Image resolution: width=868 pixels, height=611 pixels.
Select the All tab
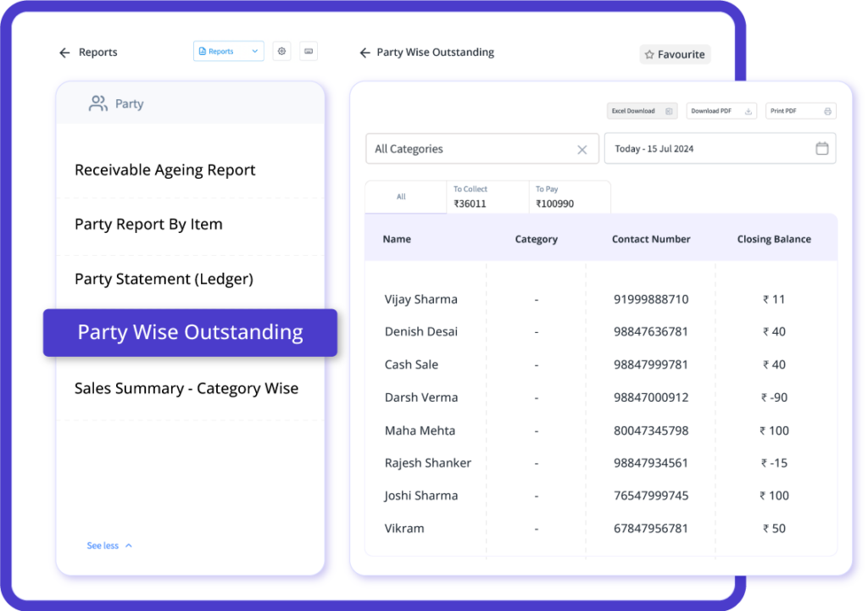tap(402, 197)
